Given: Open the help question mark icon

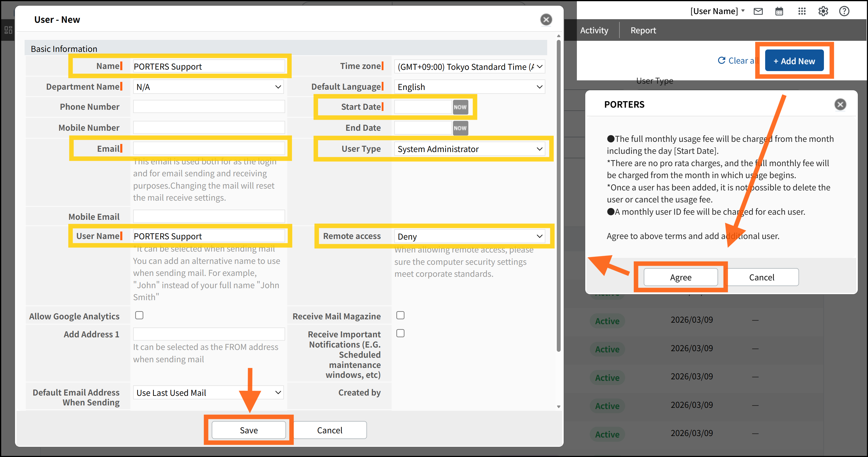Looking at the screenshot, I should (844, 11).
